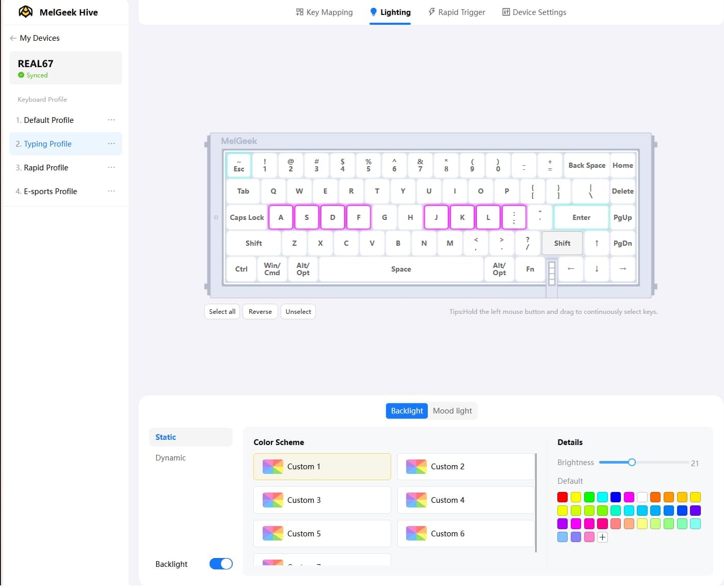Click the down arrow key on keyboard

click(597, 269)
